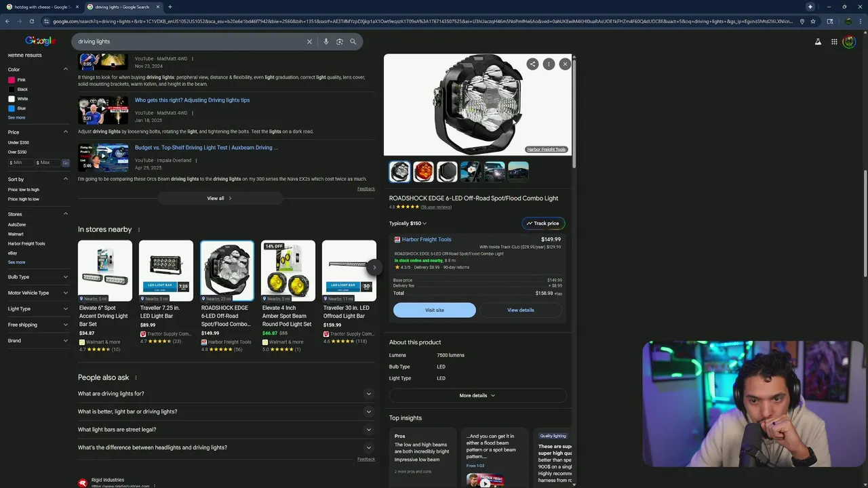Viewport: 868px width, 488px height.
Task: Go back in browser history
Action: click(7, 21)
